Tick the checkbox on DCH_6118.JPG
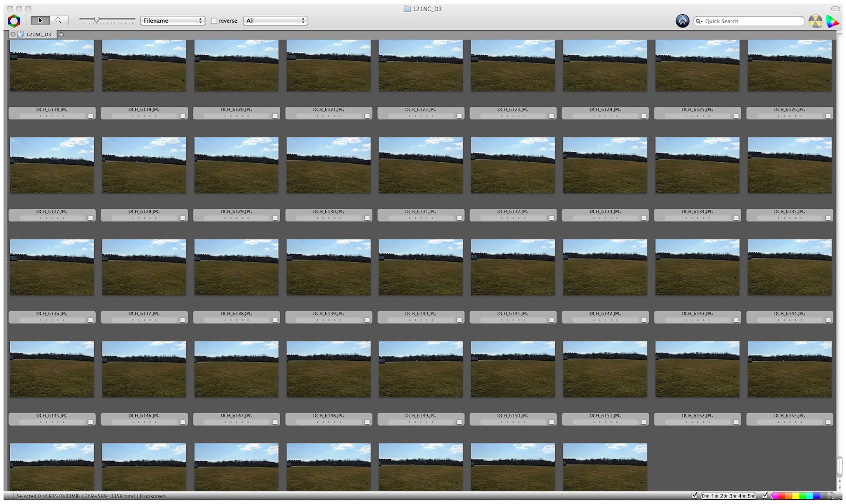This screenshot has height=504, width=846. coord(90,116)
